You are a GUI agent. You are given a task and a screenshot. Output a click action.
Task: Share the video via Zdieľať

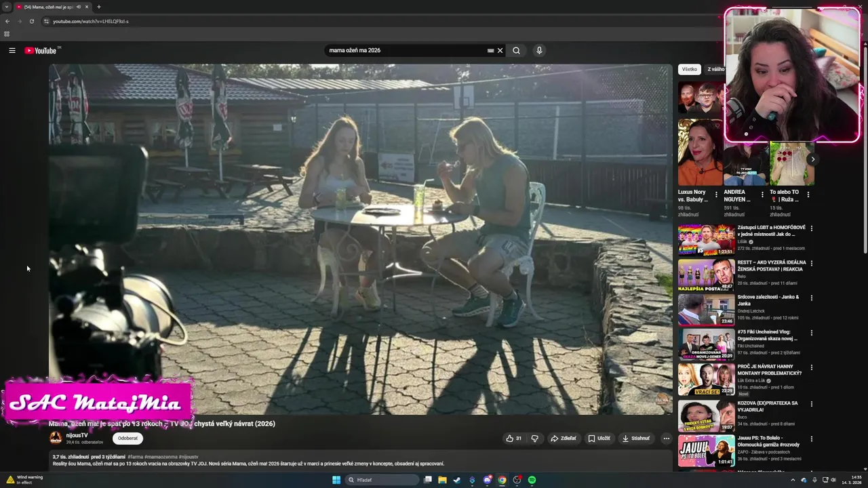pyautogui.click(x=564, y=439)
